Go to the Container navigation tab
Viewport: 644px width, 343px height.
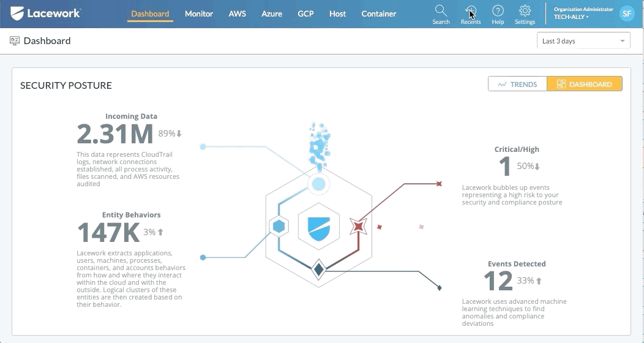coord(378,13)
